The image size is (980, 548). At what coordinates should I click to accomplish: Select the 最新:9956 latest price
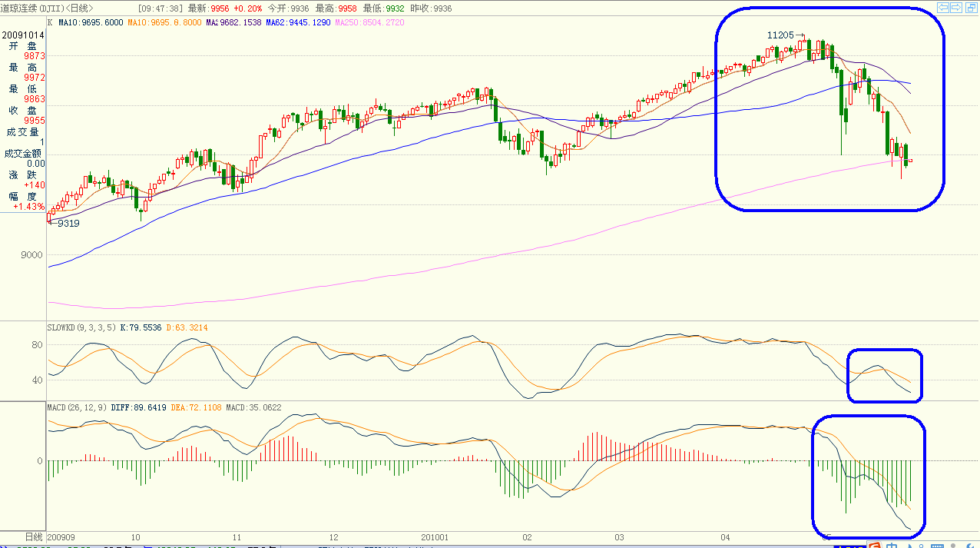(208, 8)
